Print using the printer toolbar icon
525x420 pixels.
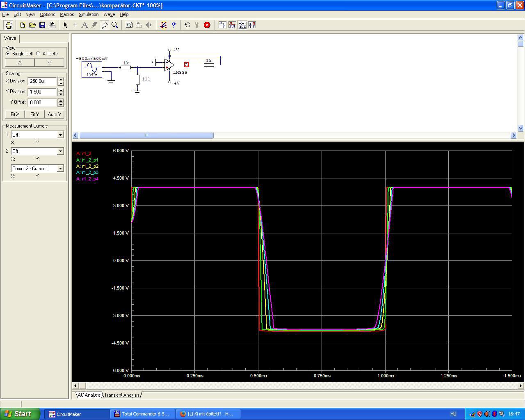click(52, 25)
